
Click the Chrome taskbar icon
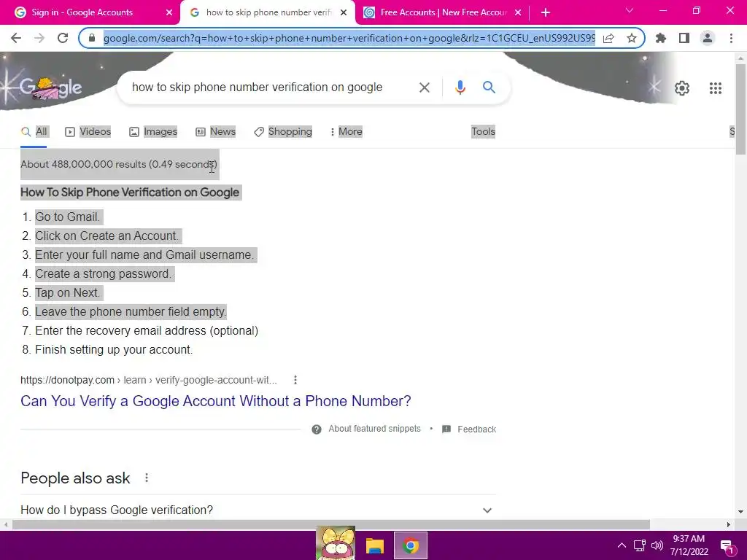411,545
